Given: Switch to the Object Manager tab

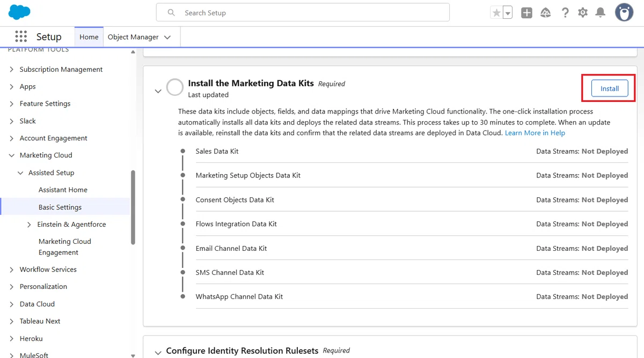Looking at the screenshot, I should 133,37.
